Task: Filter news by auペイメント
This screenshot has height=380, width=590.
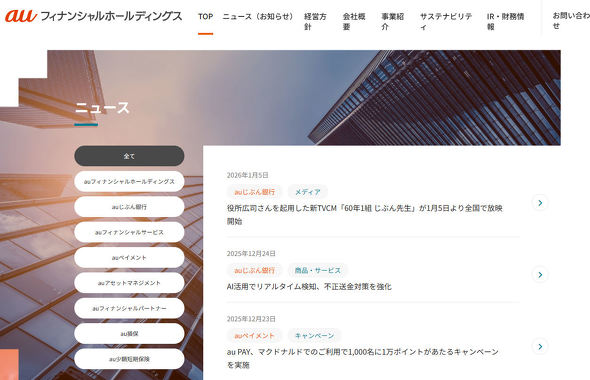Action: pos(129,257)
